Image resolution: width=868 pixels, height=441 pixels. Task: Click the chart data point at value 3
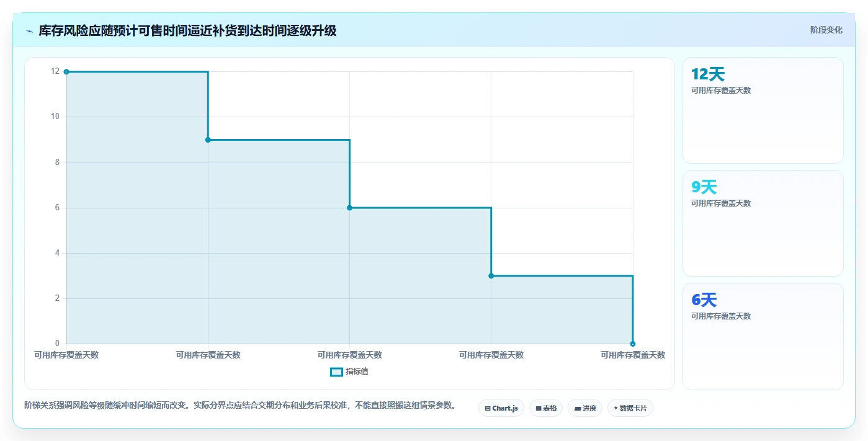[x=491, y=275]
